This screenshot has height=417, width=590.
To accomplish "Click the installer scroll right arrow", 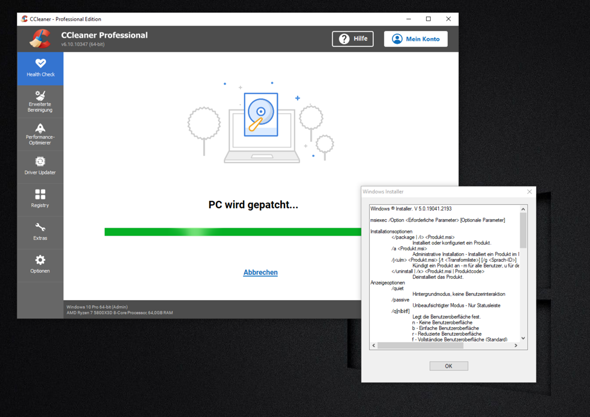I will click(516, 345).
